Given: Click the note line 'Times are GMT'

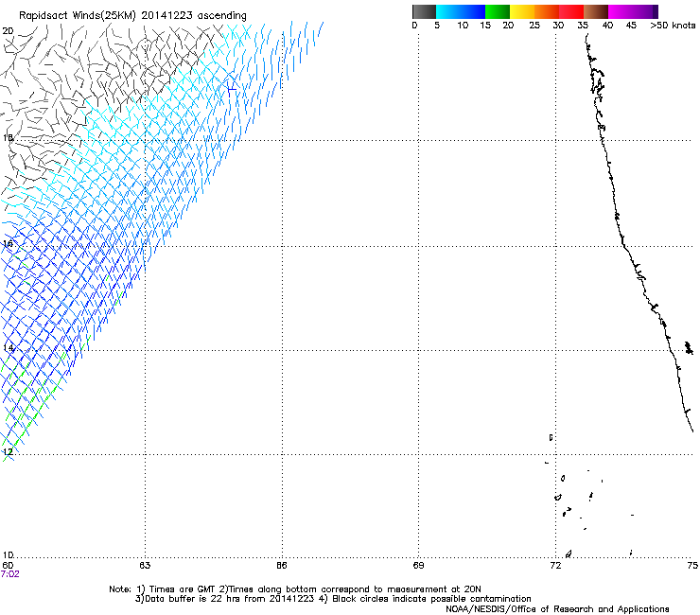Looking at the screenshot, I should (183, 589).
